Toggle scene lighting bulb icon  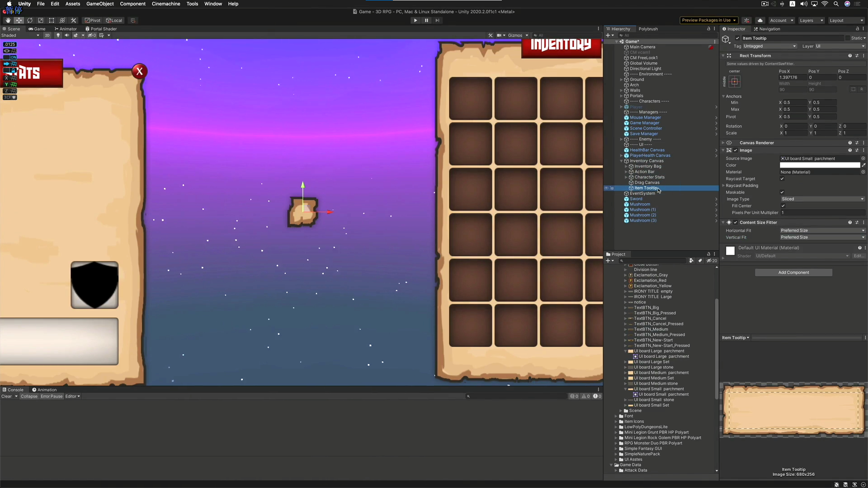pyautogui.click(x=58, y=35)
